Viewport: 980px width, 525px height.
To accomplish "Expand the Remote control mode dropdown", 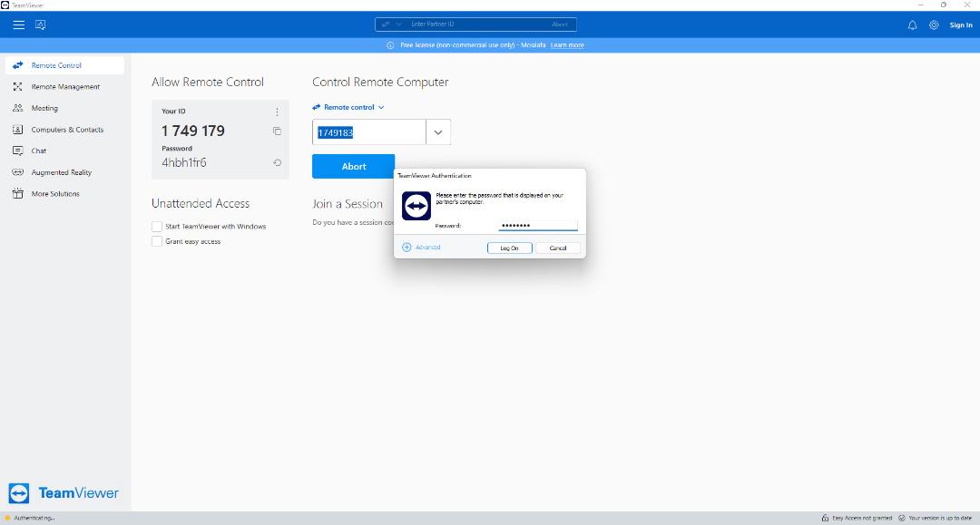I will (x=348, y=107).
